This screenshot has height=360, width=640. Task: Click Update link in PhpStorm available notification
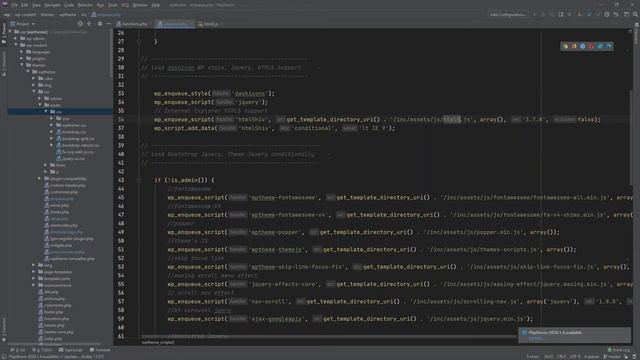click(x=535, y=338)
